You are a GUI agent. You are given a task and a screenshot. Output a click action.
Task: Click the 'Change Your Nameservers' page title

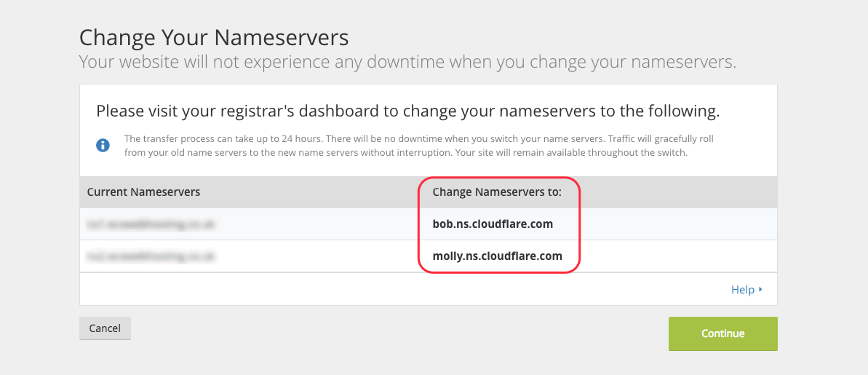point(214,38)
